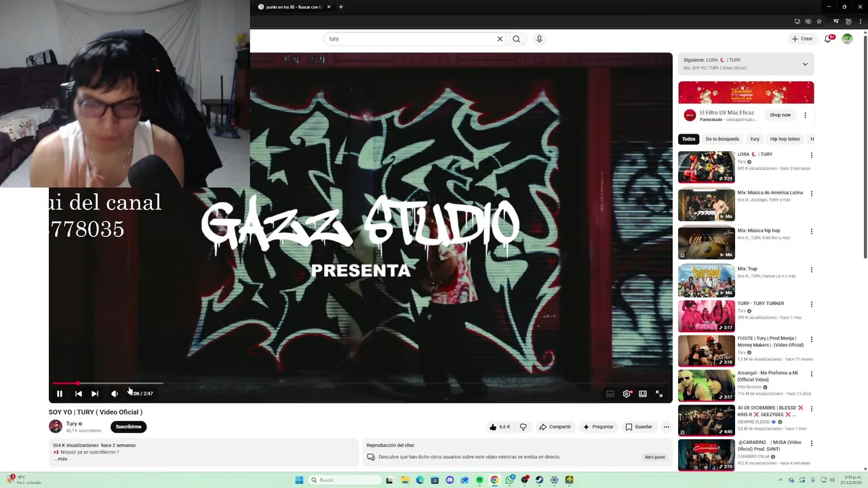Open the Crear menu
This screenshot has width=868, height=488.
coord(802,39)
